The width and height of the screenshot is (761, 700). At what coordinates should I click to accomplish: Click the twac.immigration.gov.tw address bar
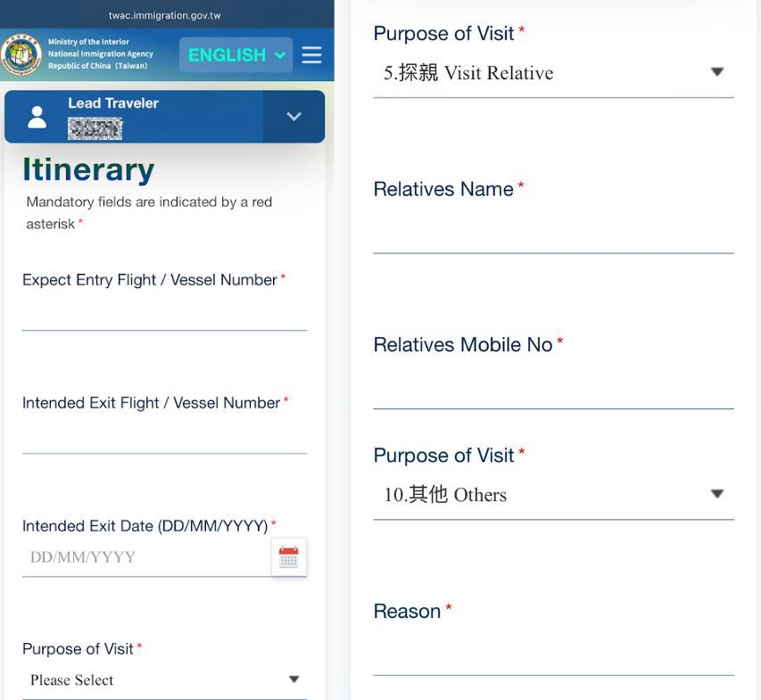tap(164, 15)
